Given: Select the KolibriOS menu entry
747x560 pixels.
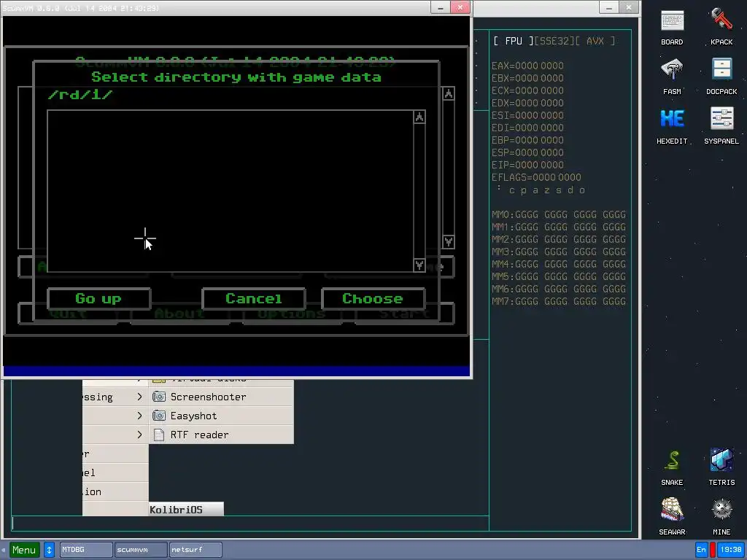Looking at the screenshot, I should click(x=186, y=510).
